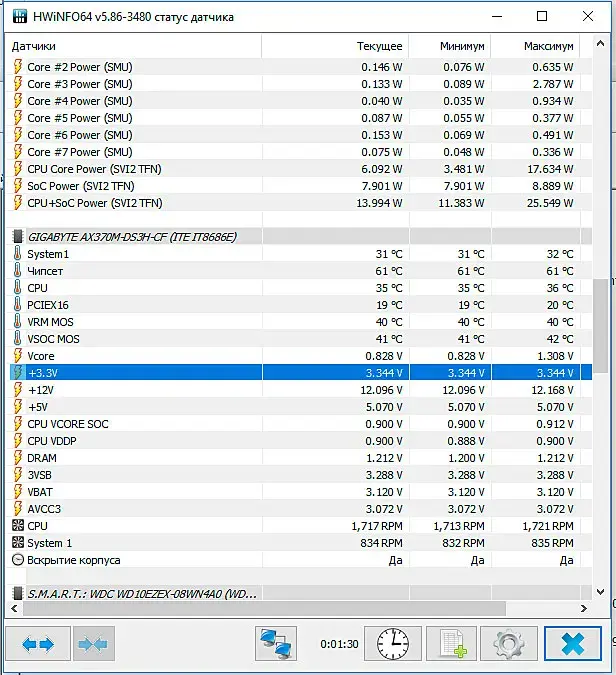Click the fan icon beside CPU RPM row

pyautogui.click(x=18, y=526)
